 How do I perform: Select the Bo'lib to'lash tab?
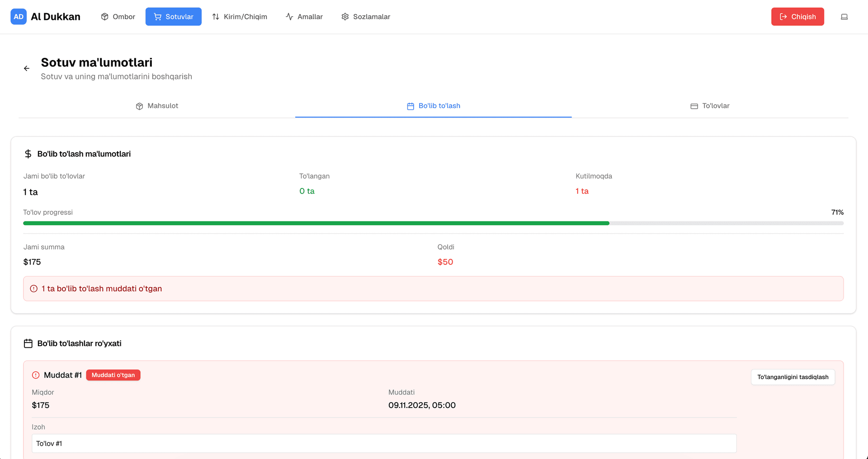(x=433, y=106)
